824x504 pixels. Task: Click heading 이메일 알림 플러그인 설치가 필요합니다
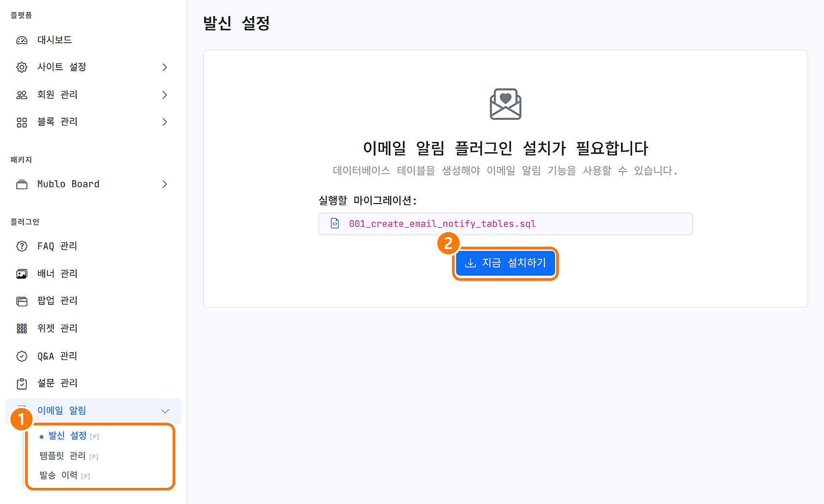click(506, 148)
